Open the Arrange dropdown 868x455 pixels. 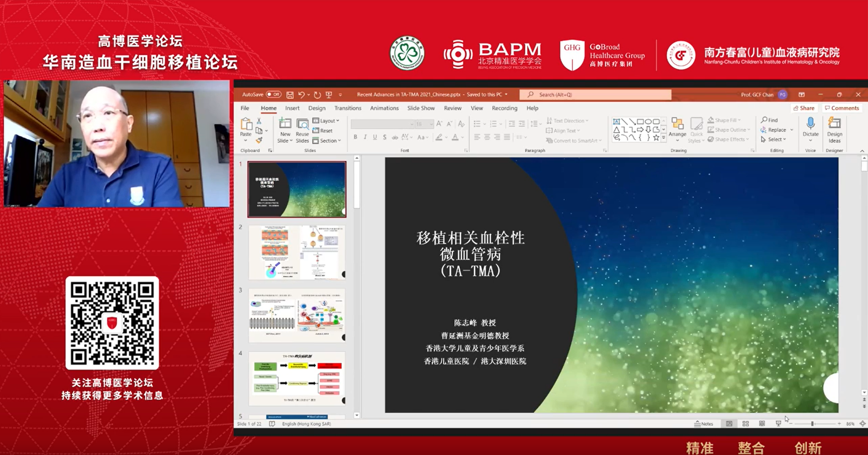tap(677, 130)
